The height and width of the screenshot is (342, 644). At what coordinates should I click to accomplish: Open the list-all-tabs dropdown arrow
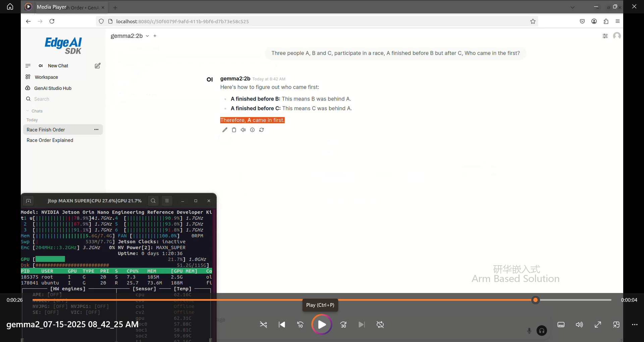click(572, 7)
